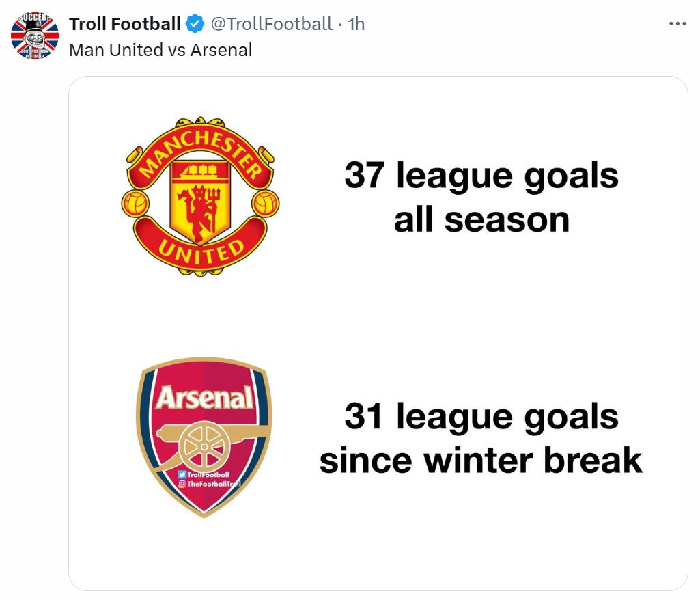Click the blue verified badge
Viewport: 700px width, 600px height.
(195, 25)
